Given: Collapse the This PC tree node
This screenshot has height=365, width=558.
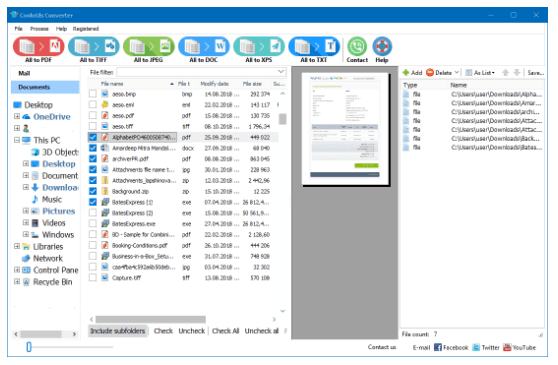Looking at the screenshot, I should coord(17,140).
